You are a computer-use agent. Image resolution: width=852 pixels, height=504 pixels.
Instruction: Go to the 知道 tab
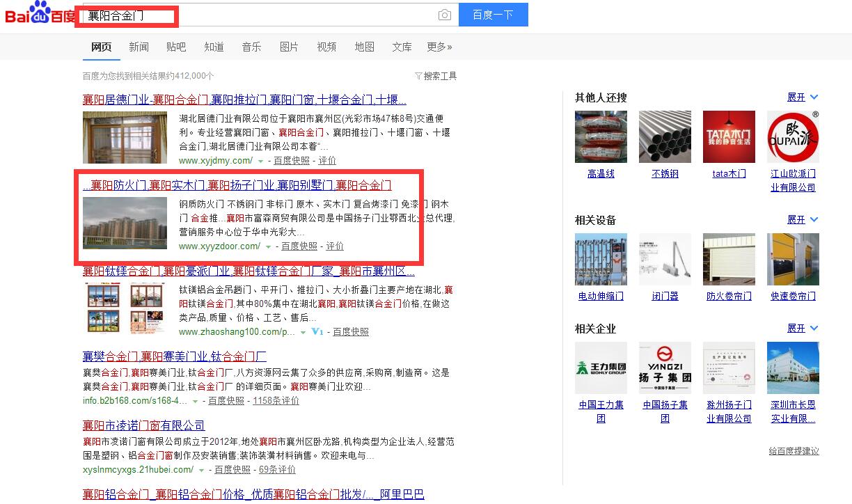pyautogui.click(x=214, y=47)
